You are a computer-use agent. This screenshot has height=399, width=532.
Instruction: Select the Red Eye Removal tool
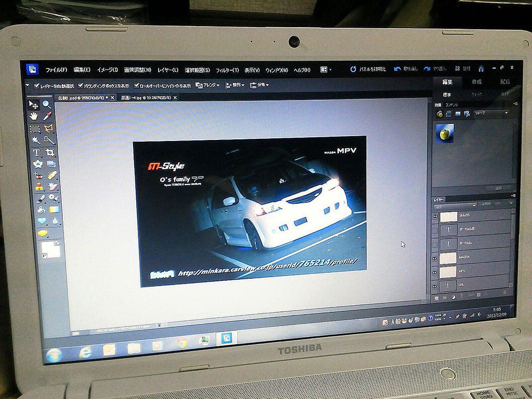tap(38, 176)
